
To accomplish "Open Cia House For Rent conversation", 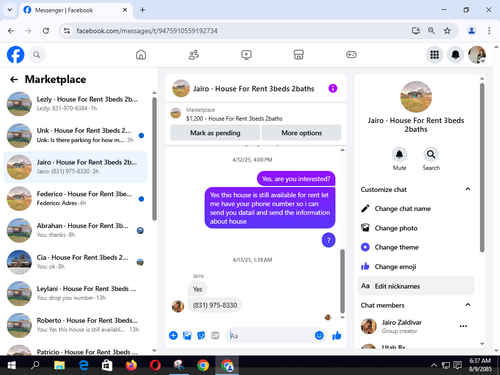I will point(76,262).
